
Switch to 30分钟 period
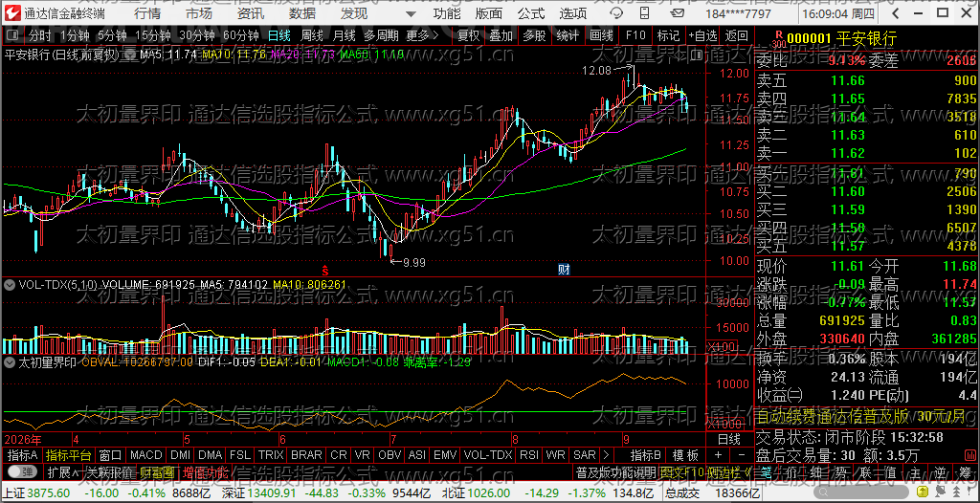tap(197, 36)
